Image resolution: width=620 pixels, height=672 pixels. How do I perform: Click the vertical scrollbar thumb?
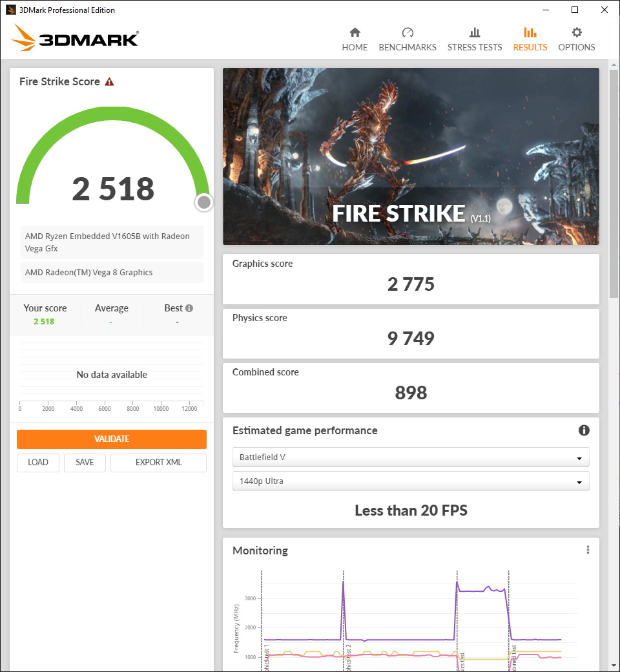pyautogui.click(x=614, y=184)
